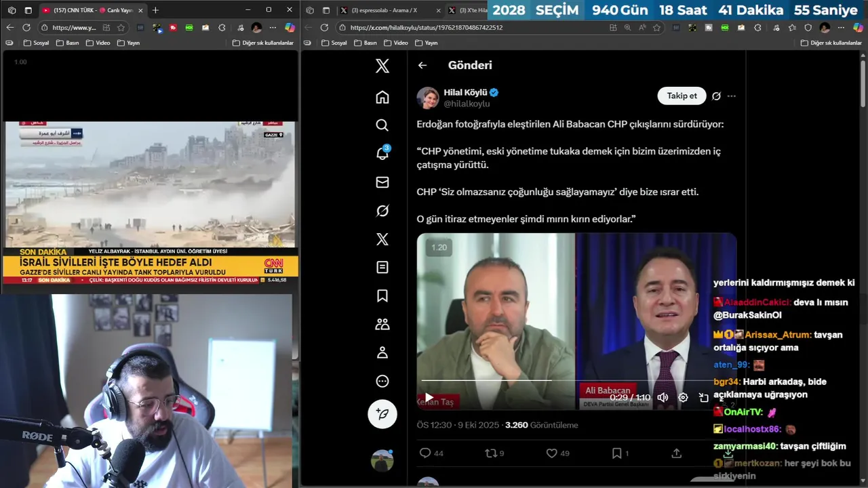Favorite the X page in right browser
868x488 pixels.
pyautogui.click(x=658, y=28)
